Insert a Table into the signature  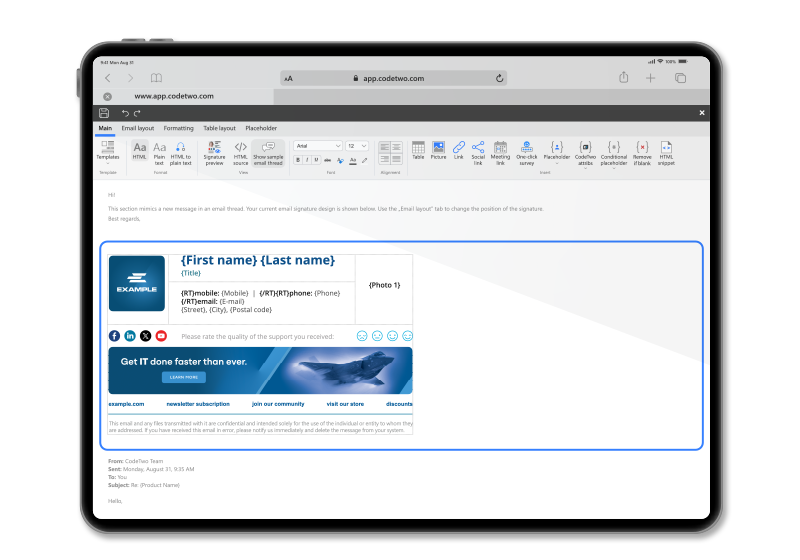(x=418, y=150)
